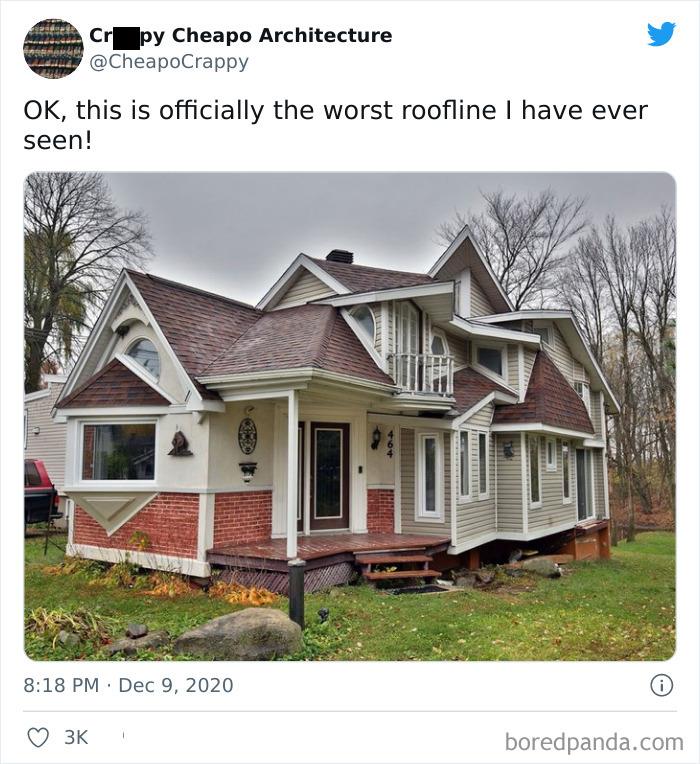This screenshot has width=700, height=764.
Task: Open the 8:18 PM timestamp link
Action: (x=61, y=685)
